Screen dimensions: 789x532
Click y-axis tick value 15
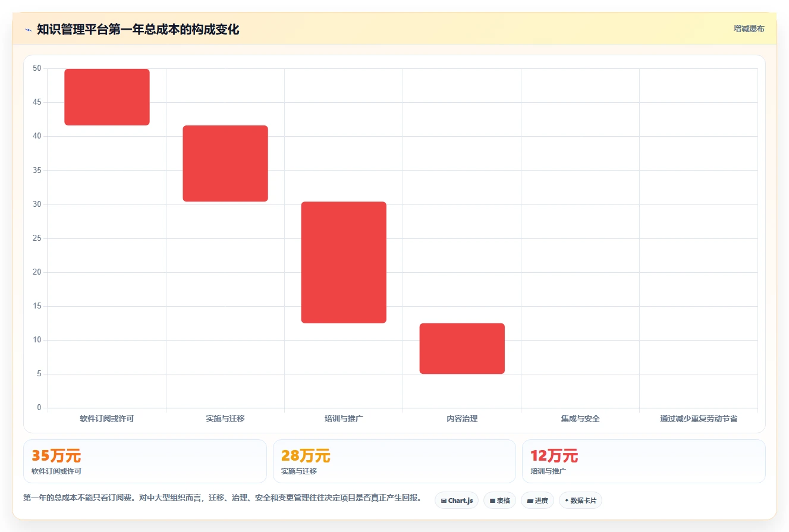(37, 306)
